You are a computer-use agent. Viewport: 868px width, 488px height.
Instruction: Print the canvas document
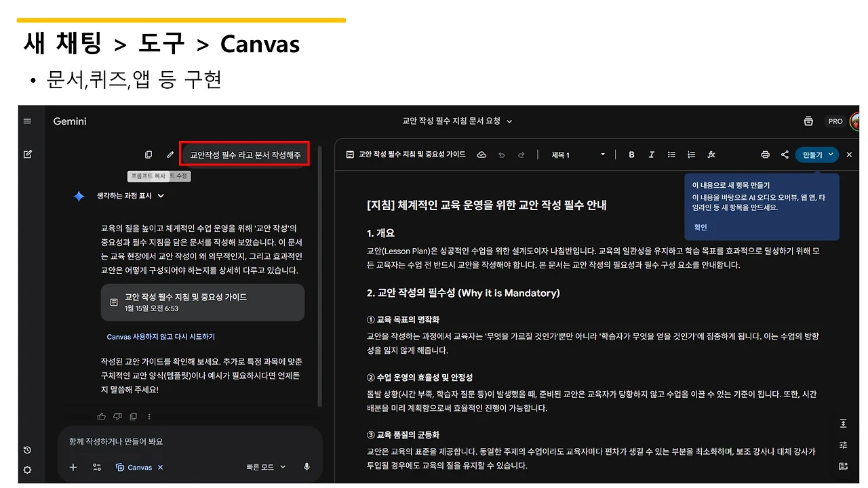point(766,155)
